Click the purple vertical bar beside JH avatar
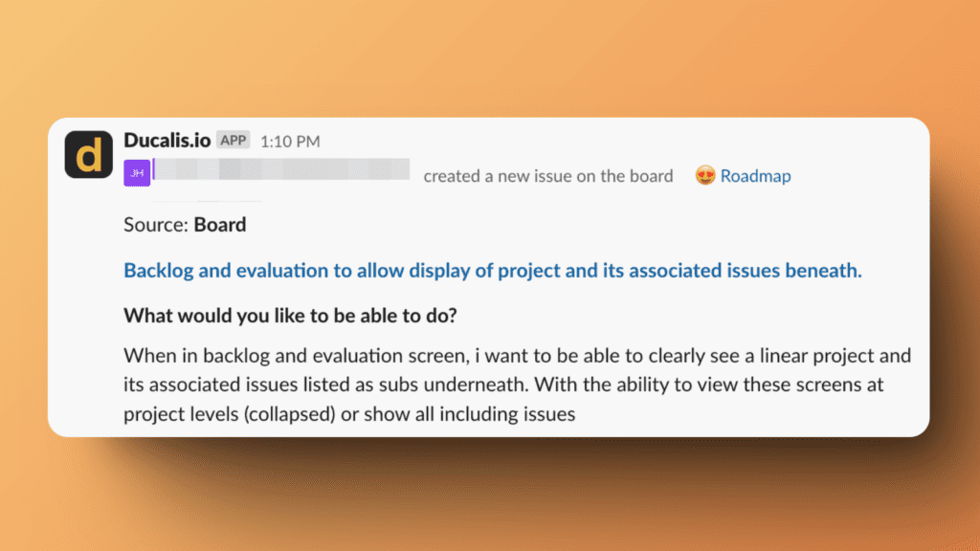Image resolution: width=980 pixels, height=551 pixels. click(153, 170)
